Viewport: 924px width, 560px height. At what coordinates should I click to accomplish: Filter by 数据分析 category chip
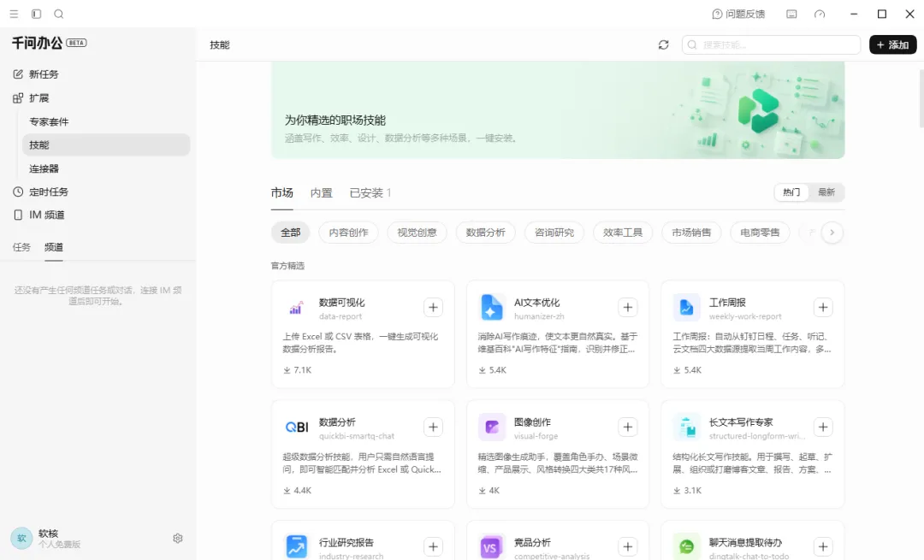[x=486, y=233]
